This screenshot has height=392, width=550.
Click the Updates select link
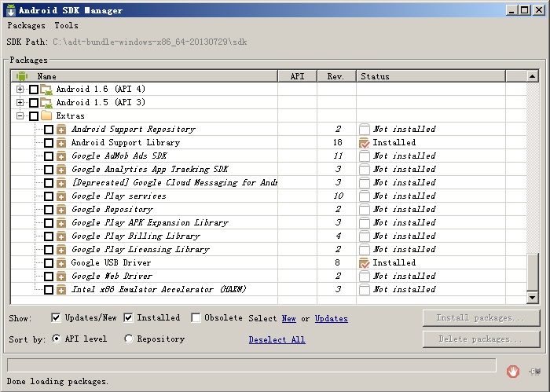pyautogui.click(x=331, y=318)
